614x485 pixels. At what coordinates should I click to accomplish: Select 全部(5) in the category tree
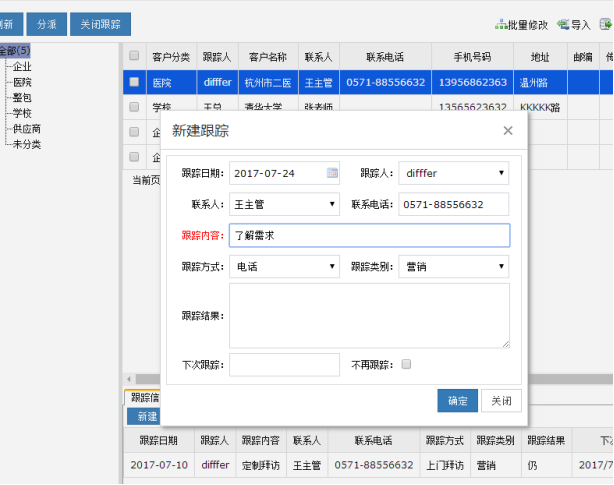[x=14, y=50]
